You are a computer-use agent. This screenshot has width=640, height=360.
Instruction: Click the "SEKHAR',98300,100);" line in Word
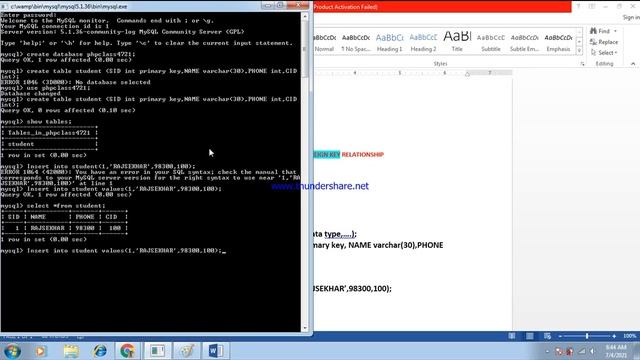[353, 288]
